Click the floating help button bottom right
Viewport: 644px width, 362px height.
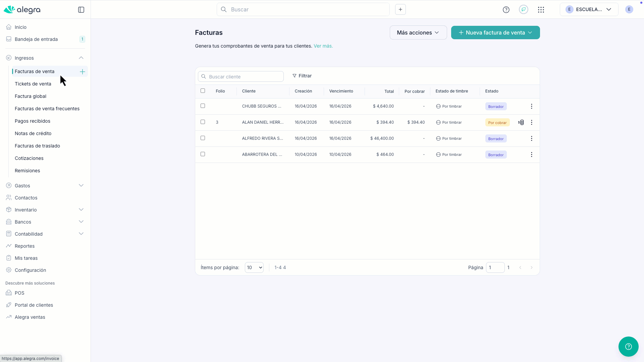point(628,346)
